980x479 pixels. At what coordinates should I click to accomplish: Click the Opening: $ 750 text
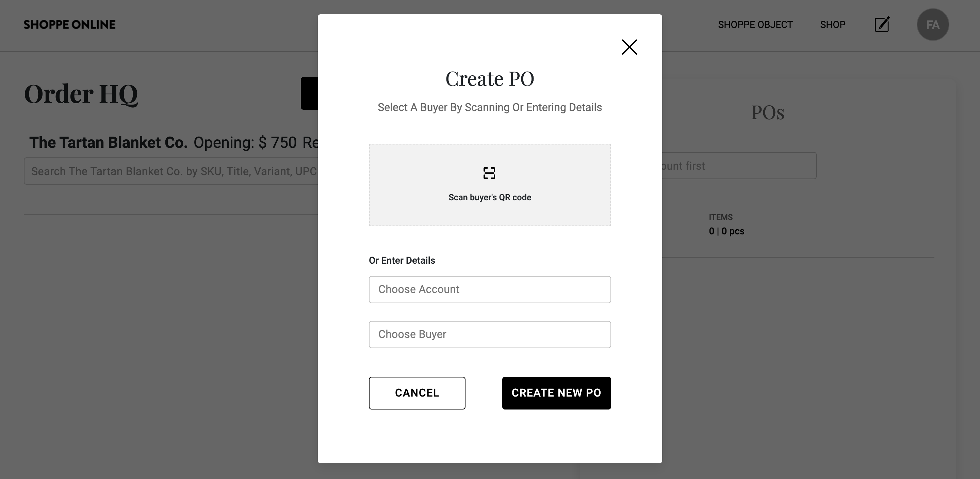[x=245, y=142]
